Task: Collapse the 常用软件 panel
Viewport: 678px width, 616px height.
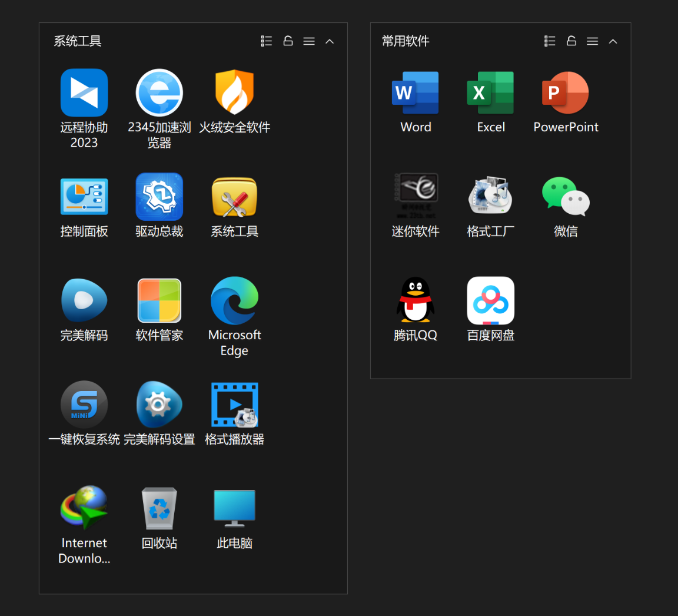Action: (x=613, y=42)
